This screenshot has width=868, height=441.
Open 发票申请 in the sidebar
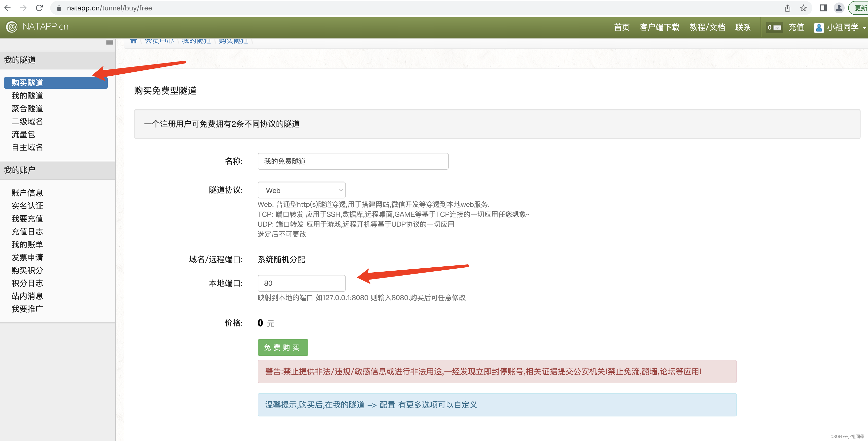pyautogui.click(x=27, y=257)
